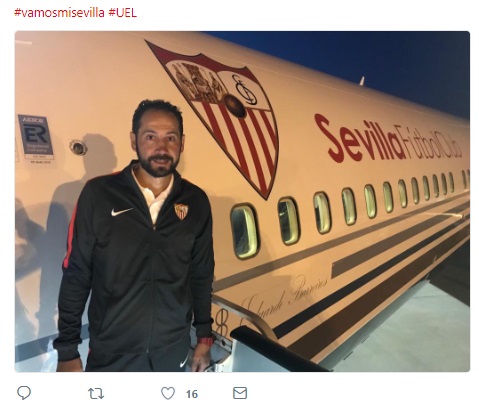This screenshot has width=479, height=406.
Task: Click the Nike swoosh on the jacket chest
Action: click(x=121, y=211)
